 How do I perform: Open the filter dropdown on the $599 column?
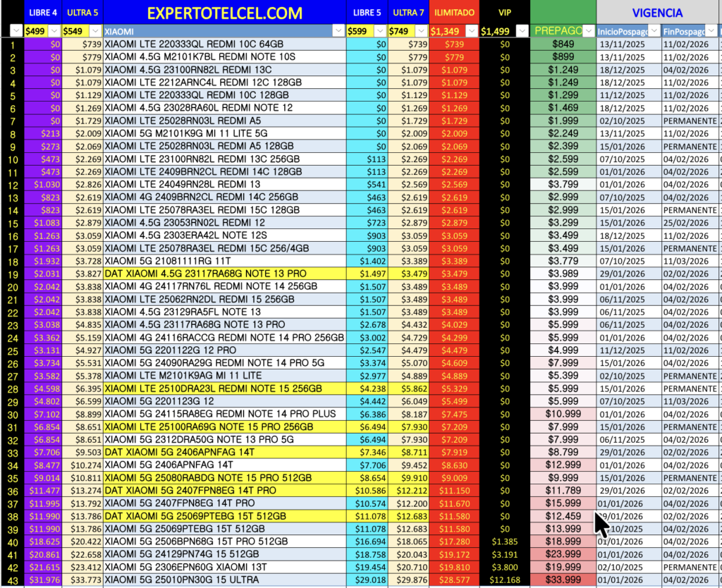[x=381, y=31]
